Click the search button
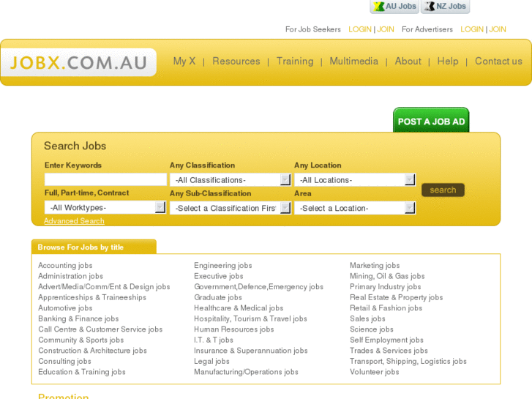This screenshot has width=532, height=399. tap(443, 190)
